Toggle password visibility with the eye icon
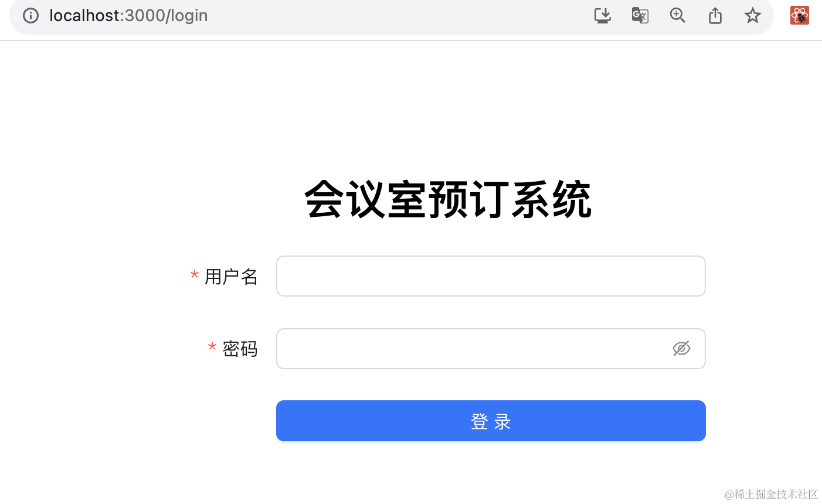This screenshot has width=822, height=504. (x=681, y=349)
